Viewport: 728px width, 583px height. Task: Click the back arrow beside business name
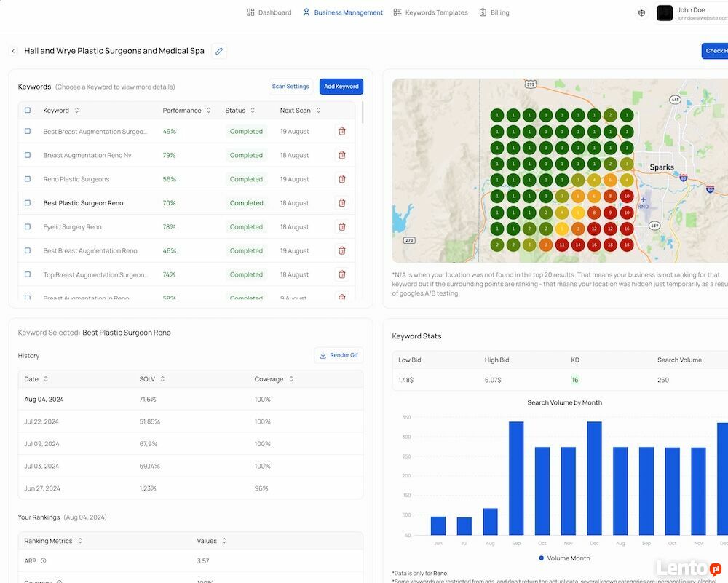click(x=13, y=51)
